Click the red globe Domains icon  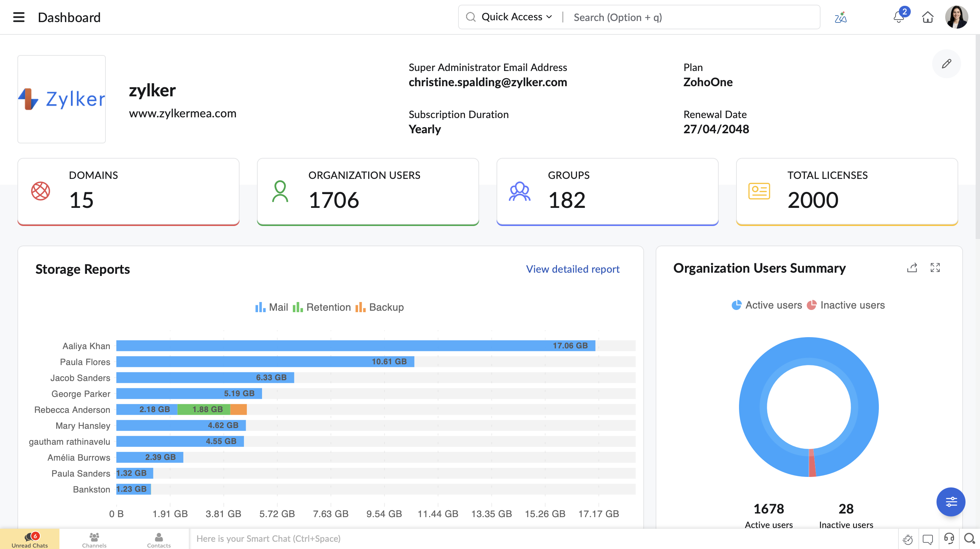[41, 191]
